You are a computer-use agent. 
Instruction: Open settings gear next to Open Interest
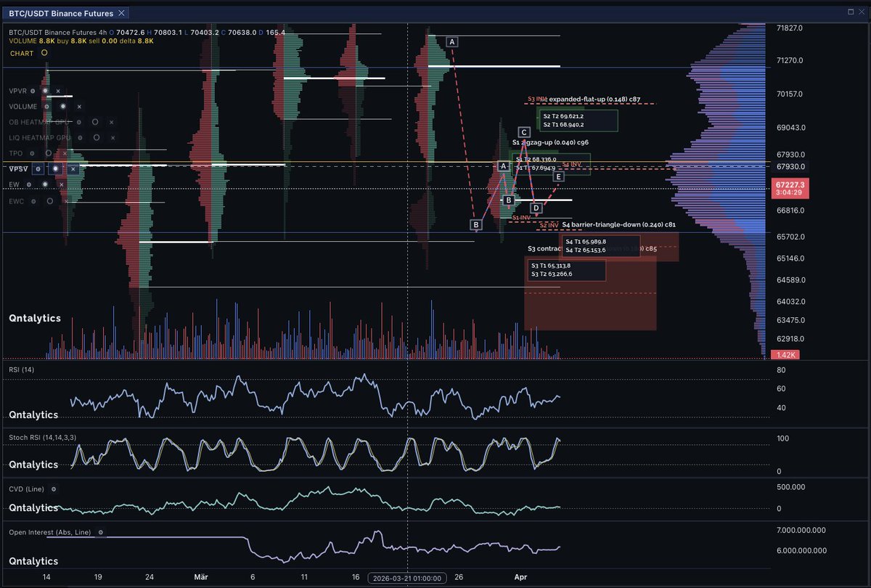[101, 532]
